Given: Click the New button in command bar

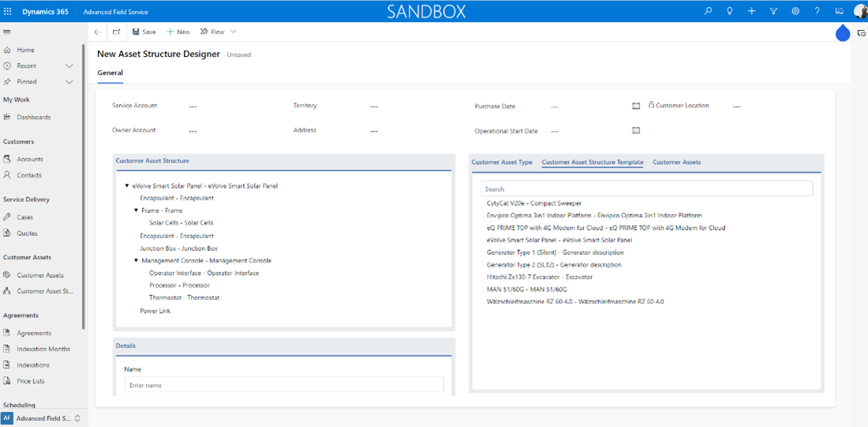Looking at the screenshot, I should point(178,32).
